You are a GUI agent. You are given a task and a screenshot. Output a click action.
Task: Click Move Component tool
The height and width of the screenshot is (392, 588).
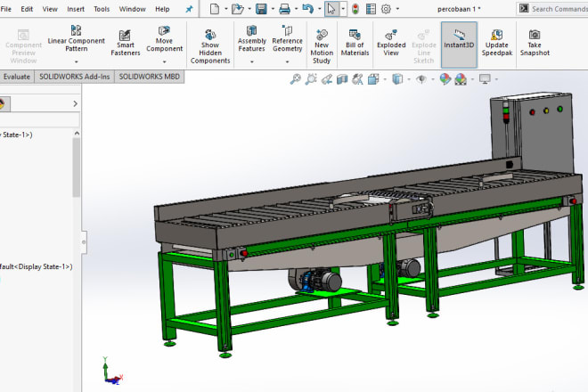(164, 38)
